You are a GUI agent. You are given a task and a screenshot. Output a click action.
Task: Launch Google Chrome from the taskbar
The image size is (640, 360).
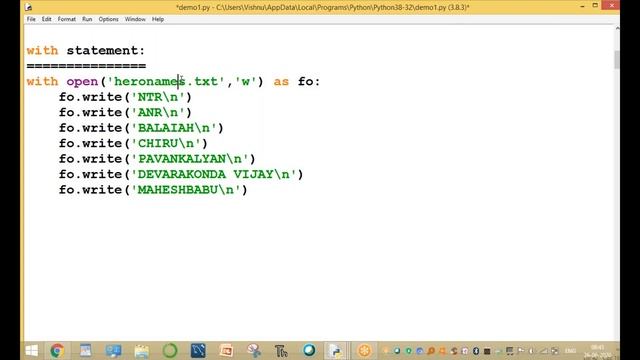coord(57,350)
